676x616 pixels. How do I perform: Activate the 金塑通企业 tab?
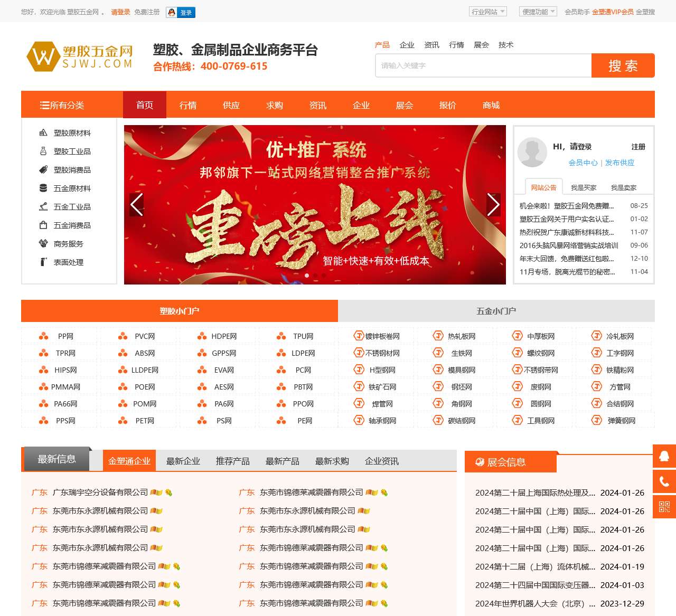pyautogui.click(x=129, y=460)
